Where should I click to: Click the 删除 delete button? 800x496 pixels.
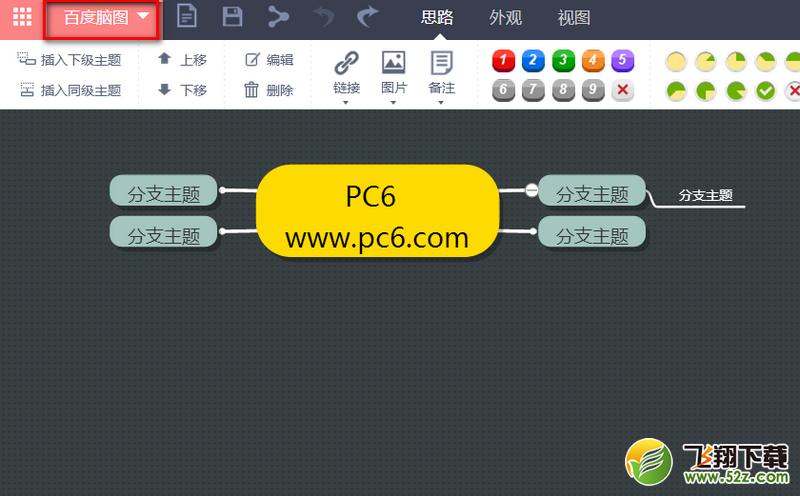[x=268, y=90]
